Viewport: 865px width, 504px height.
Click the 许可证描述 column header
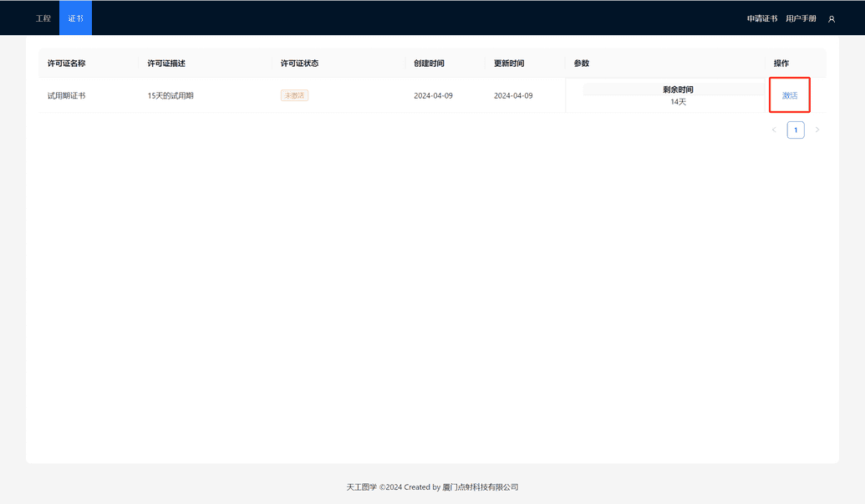point(166,64)
